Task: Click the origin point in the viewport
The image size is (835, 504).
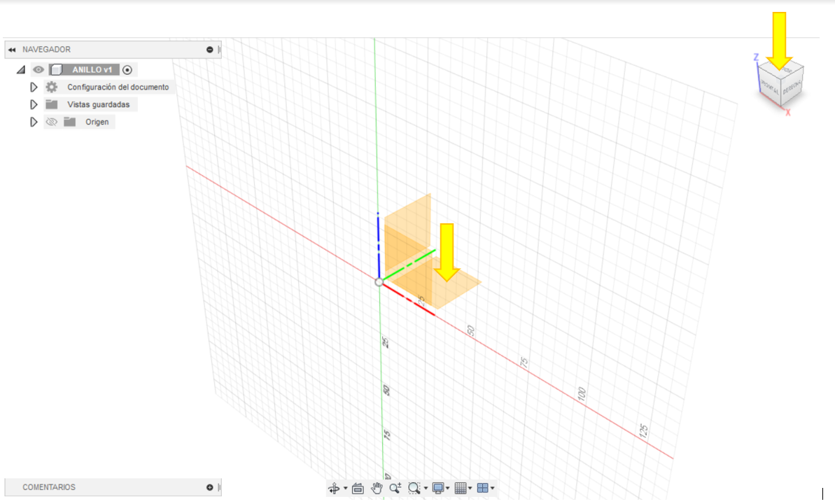Action: point(379,282)
